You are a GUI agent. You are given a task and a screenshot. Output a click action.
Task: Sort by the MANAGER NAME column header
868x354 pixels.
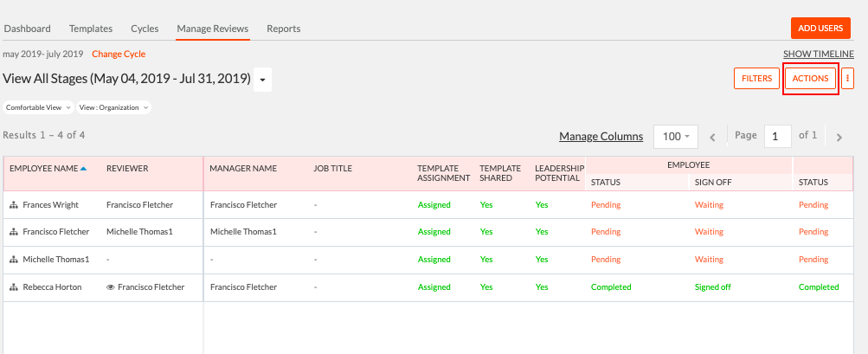pos(243,169)
